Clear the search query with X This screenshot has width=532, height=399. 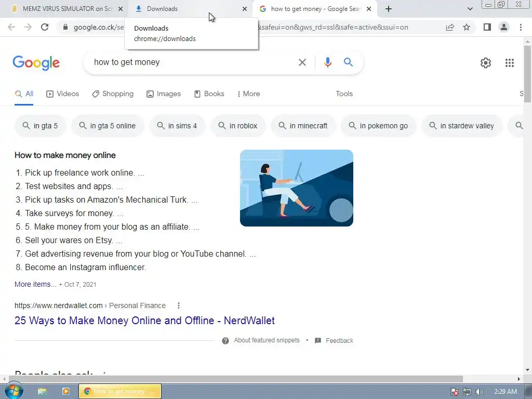click(302, 62)
